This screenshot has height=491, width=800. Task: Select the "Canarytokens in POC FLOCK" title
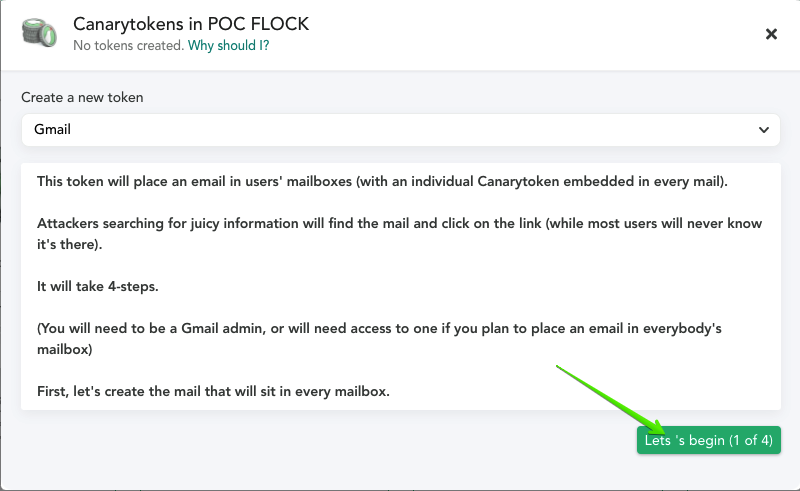tap(191, 24)
